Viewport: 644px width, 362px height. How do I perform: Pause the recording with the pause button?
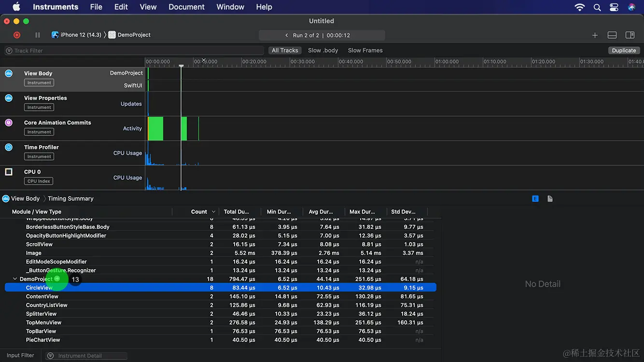(38, 35)
